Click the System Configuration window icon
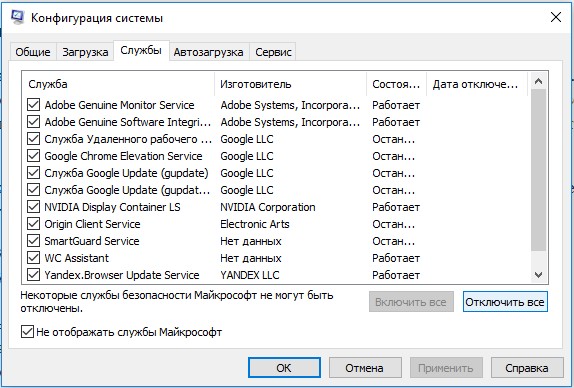The height and width of the screenshot is (388, 574). tap(17, 17)
